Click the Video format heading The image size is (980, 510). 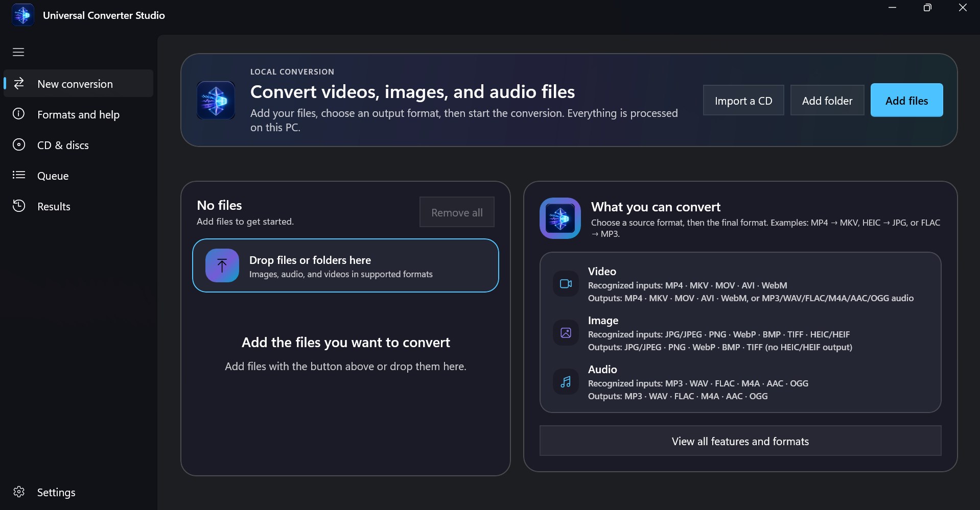[x=602, y=271]
